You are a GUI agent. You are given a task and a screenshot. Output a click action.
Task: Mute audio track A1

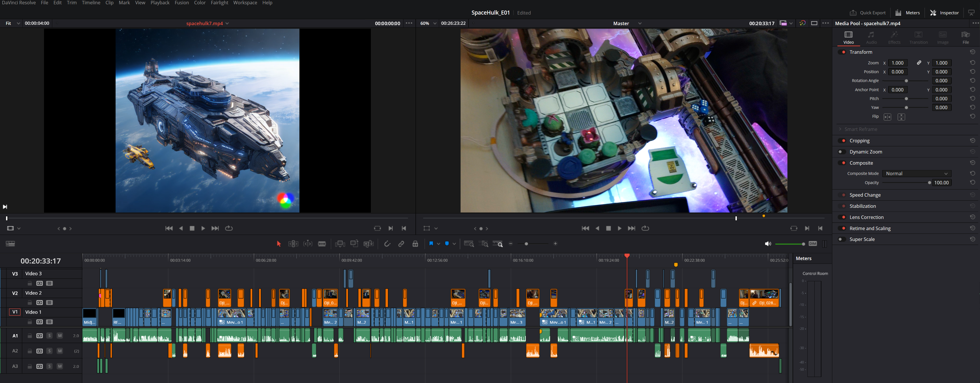[60, 335]
